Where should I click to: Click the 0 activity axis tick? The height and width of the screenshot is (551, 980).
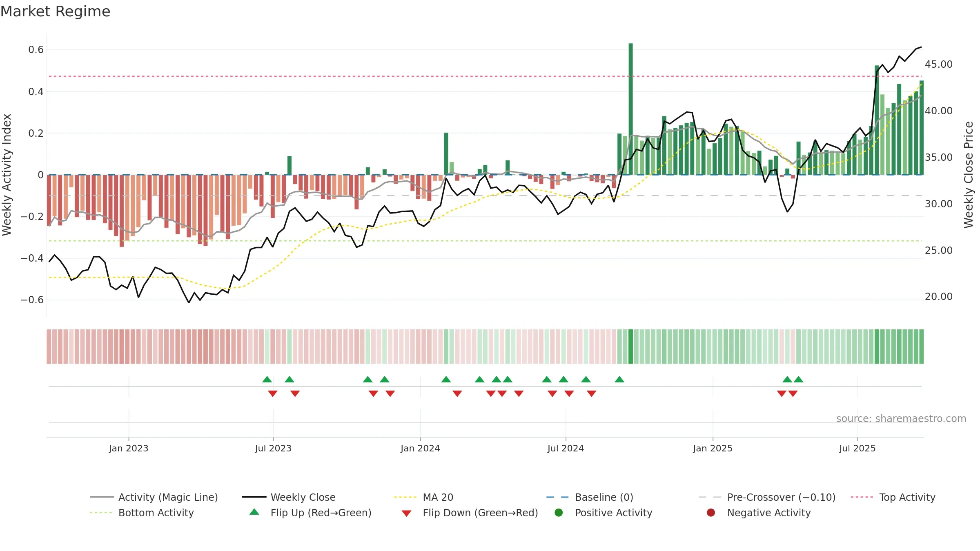point(40,175)
